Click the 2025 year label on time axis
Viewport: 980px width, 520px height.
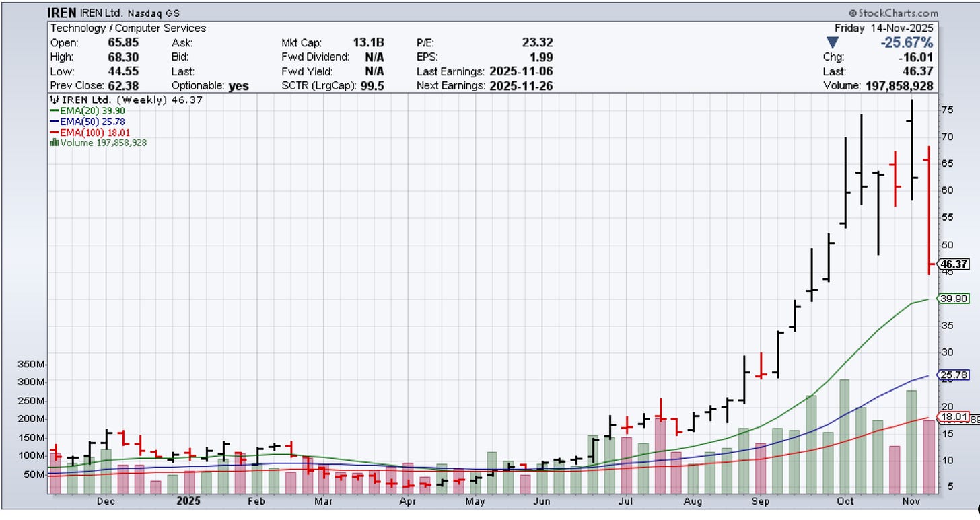188,501
